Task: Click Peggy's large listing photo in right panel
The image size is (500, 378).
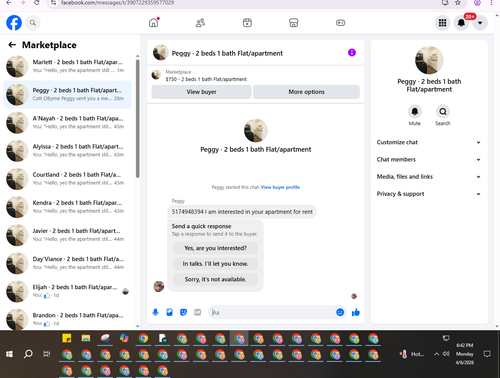Action: (x=429, y=60)
